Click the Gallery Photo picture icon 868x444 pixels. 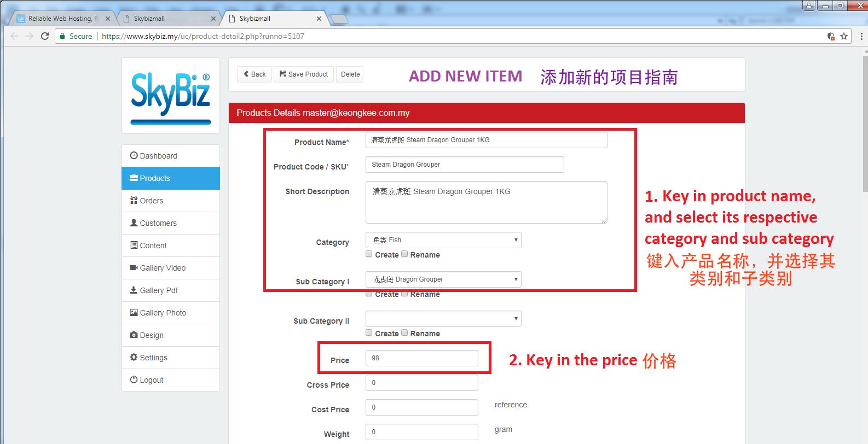[x=134, y=312]
